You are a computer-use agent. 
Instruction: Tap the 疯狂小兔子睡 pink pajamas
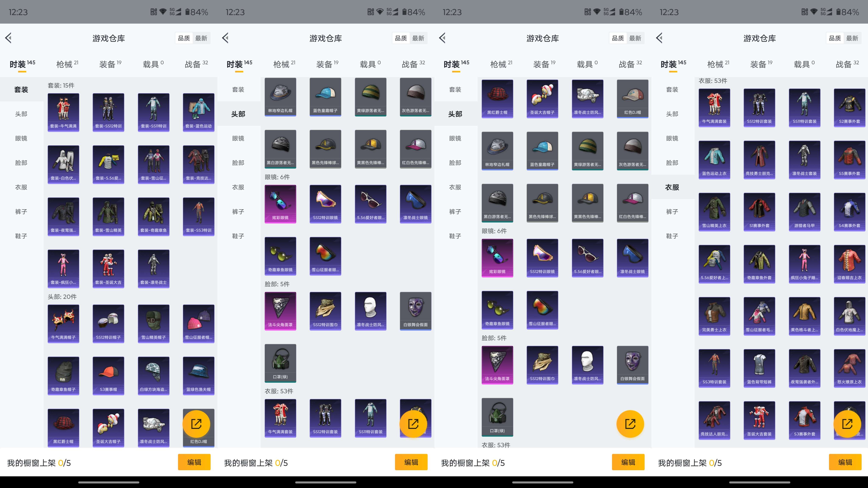(805, 264)
